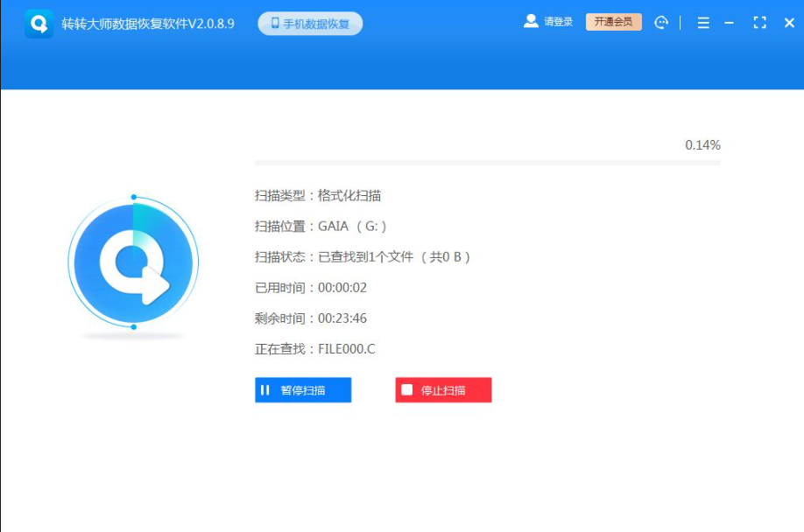Click 正在查找 FILE000.C text
This screenshot has height=532, width=804.
tap(314, 349)
